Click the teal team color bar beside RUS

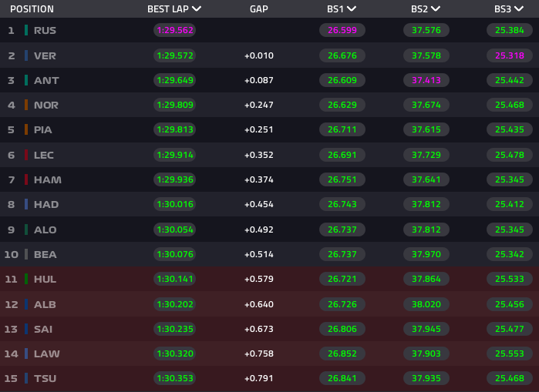(26, 31)
